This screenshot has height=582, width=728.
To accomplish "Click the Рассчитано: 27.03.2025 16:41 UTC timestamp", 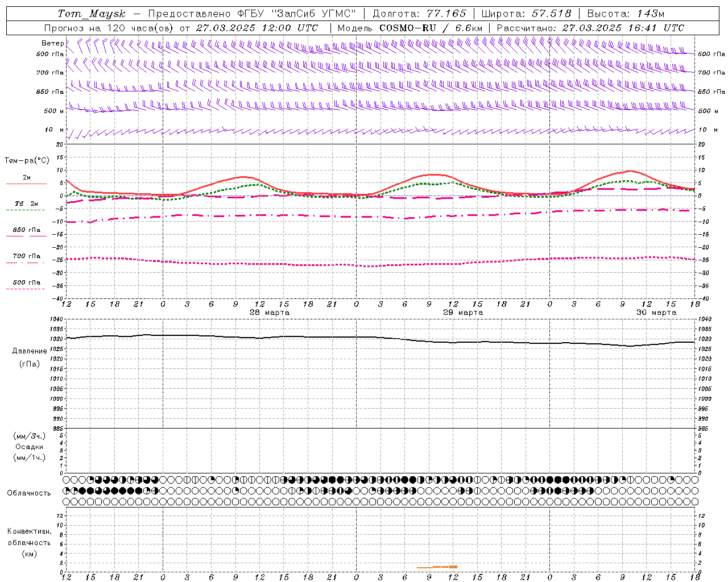I will pos(590,28).
